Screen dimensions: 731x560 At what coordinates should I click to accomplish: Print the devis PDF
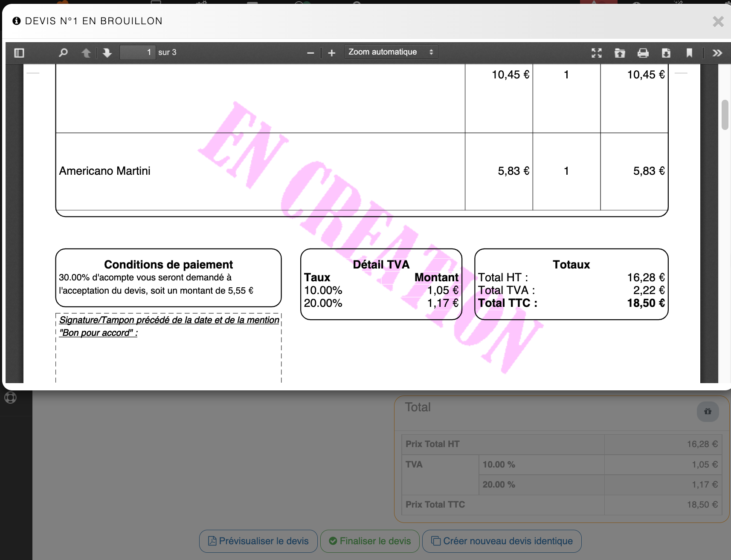coord(643,53)
